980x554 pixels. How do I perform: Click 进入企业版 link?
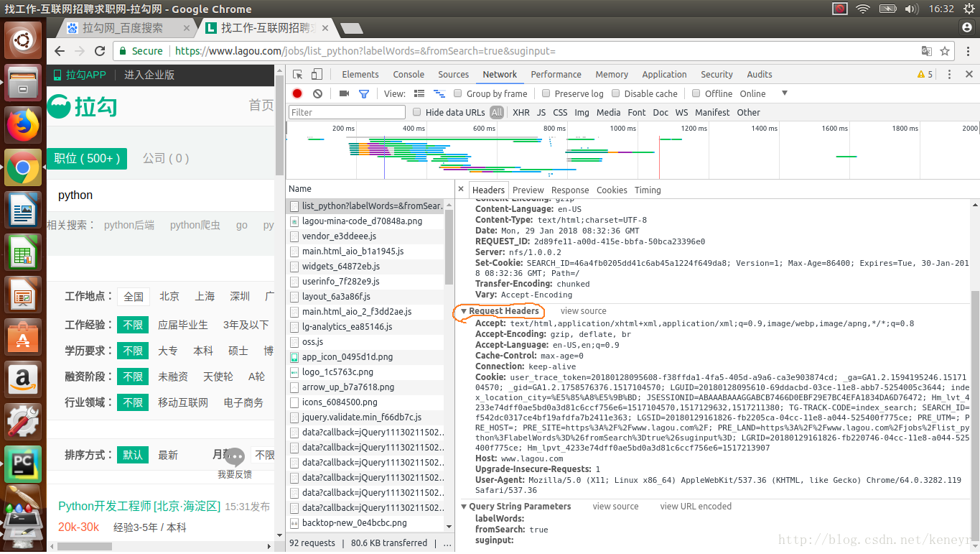[149, 75]
